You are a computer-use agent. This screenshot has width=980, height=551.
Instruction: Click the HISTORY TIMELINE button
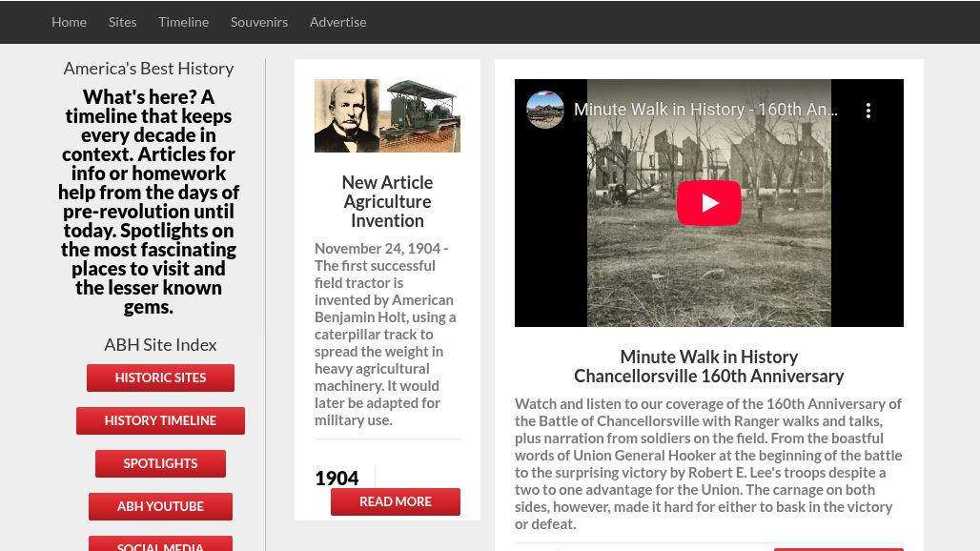[160, 420]
